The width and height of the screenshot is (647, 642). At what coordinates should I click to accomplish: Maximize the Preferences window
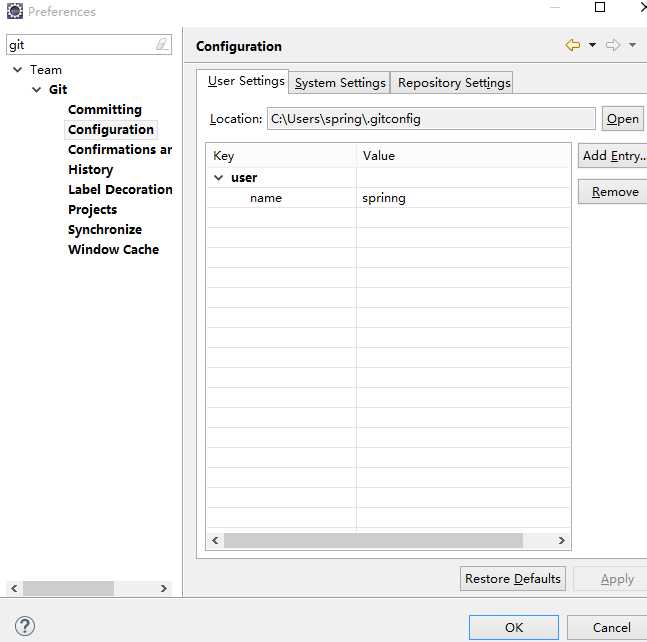[x=600, y=7]
